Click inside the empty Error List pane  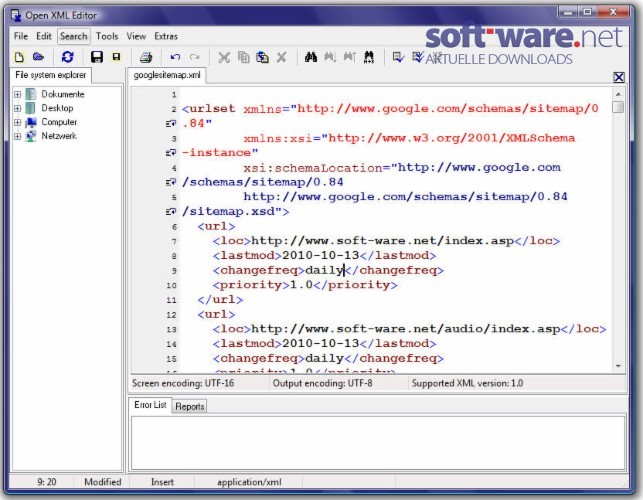click(378, 442)
